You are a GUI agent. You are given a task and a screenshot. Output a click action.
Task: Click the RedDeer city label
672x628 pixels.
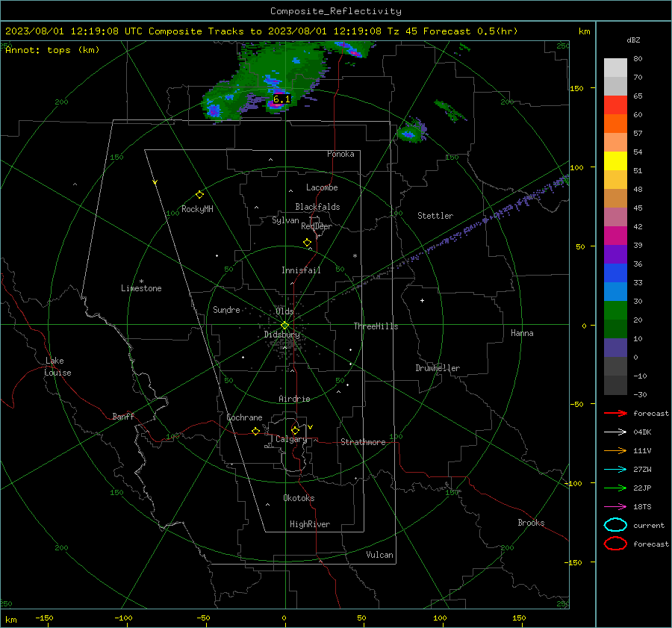coord(317,226)
